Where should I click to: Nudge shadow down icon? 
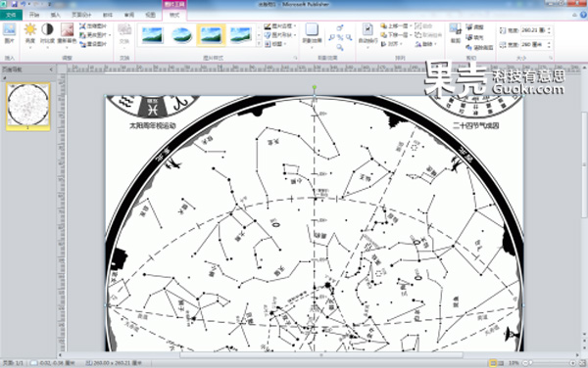pyautogui.click(x=340, y=48)
